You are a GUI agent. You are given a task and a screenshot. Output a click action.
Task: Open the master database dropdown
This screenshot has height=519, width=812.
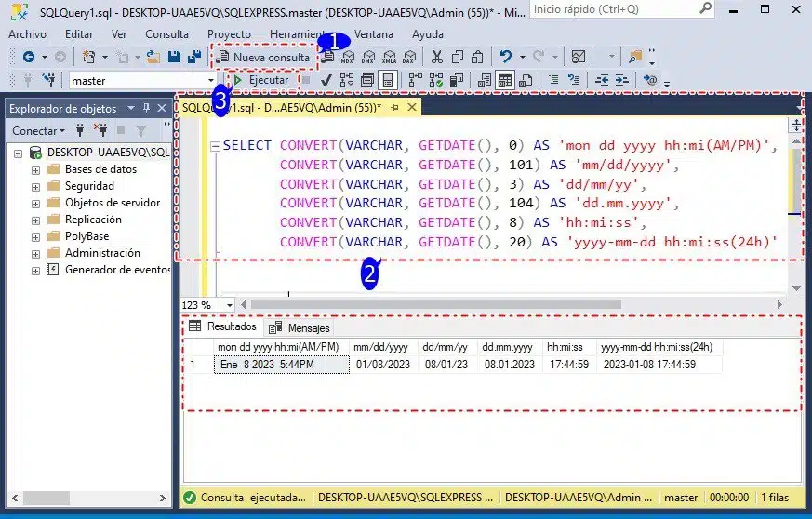pos(211,81)
